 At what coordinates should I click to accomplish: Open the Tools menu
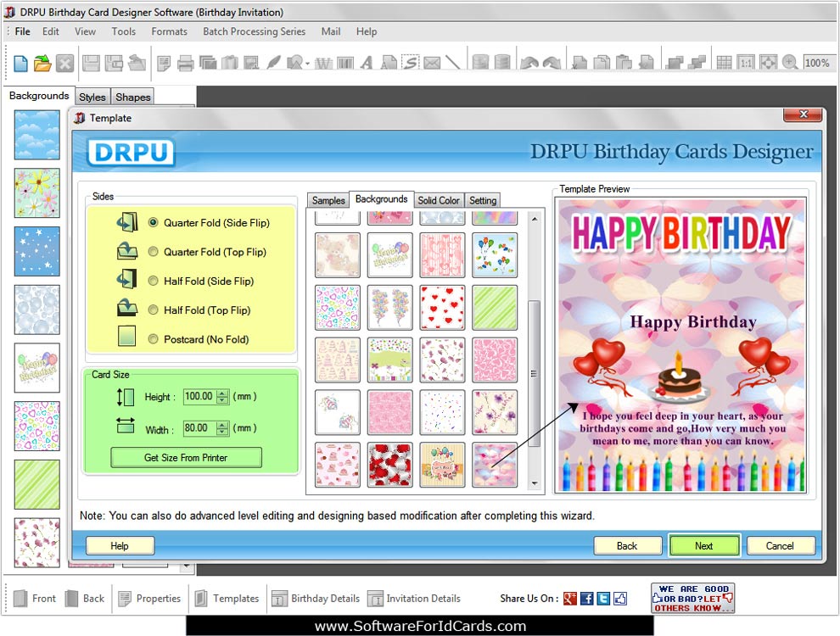(123, 31)
